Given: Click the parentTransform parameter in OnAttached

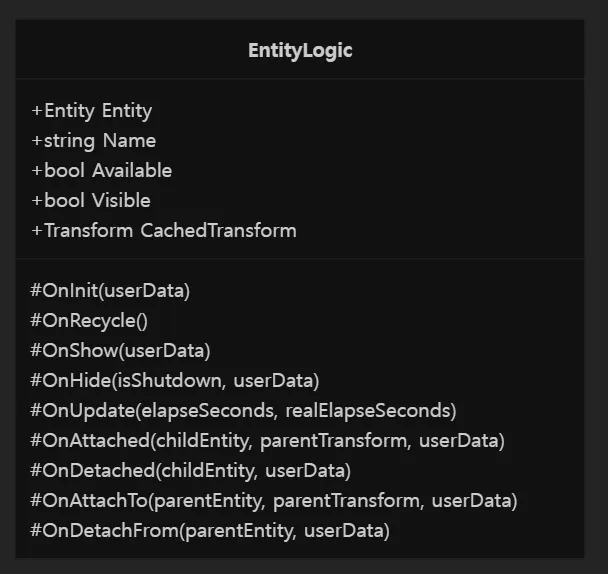Looking at the screenshot, I should tap(333, 441).
